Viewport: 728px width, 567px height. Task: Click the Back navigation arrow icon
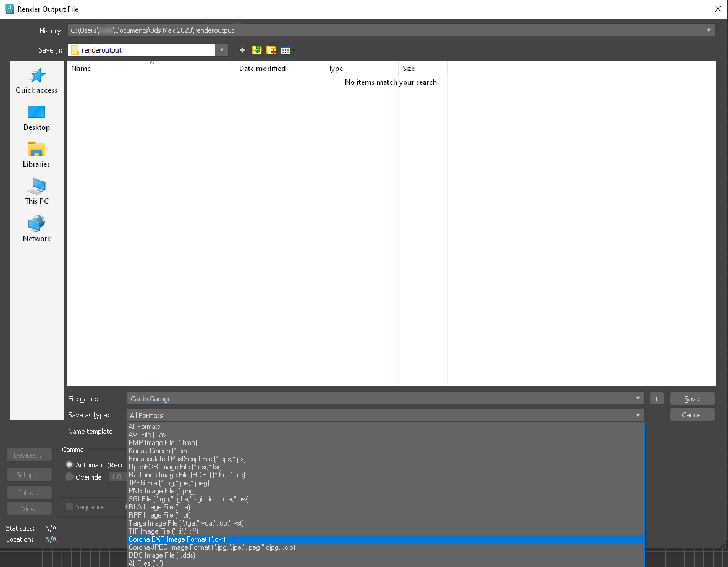(x=243, y=50)
